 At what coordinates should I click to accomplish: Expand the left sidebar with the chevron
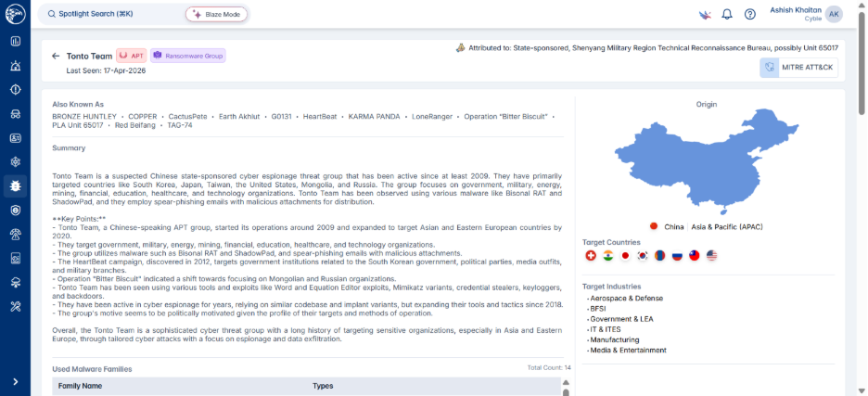coord(16,381)
